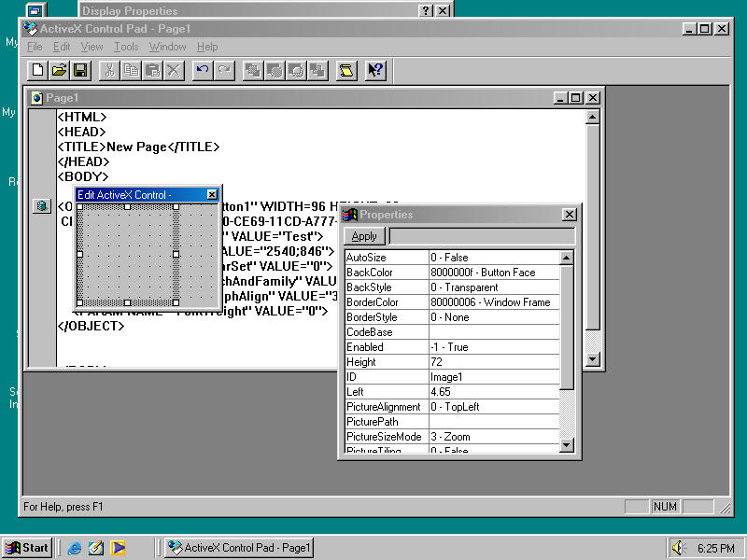
Task: Click the Paste toolbar icon
Action: pos(152,71)
